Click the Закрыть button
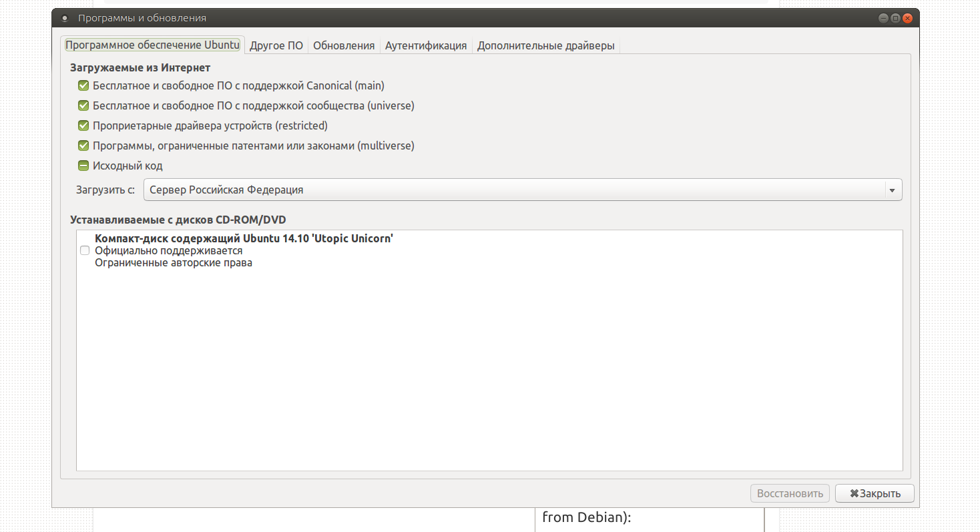 [x=875, y=493]
